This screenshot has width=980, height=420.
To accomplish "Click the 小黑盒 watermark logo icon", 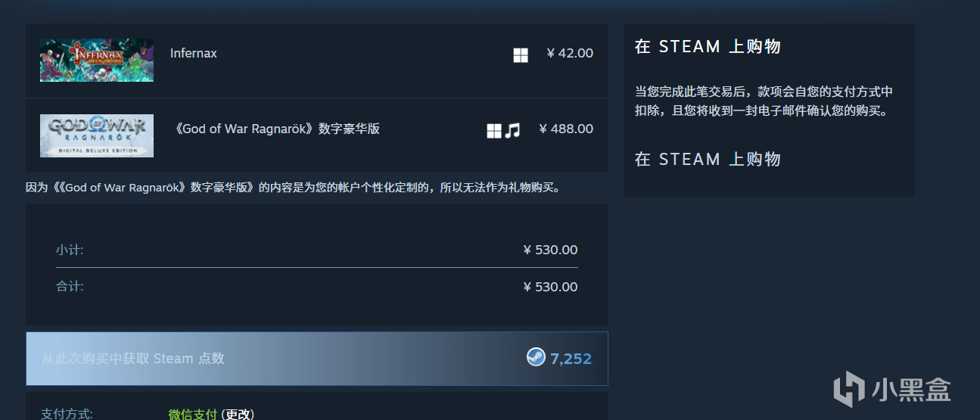I will coord(848,388).
